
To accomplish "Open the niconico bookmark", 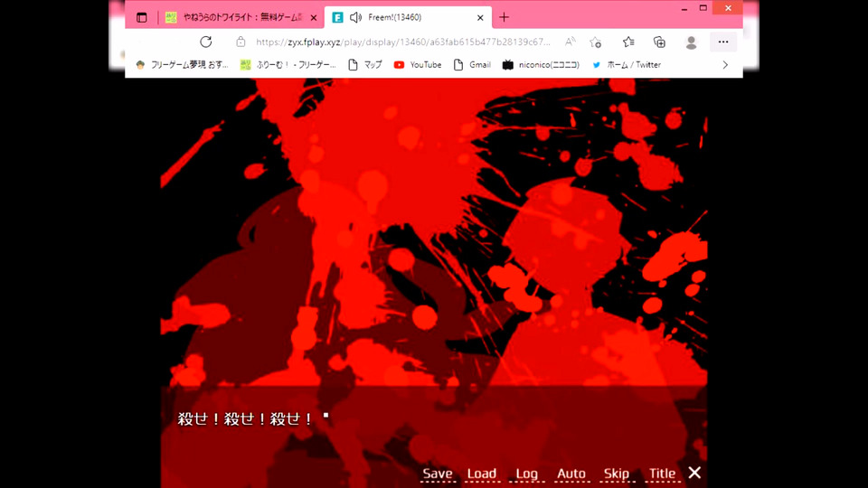I will (x=541, y=65).
